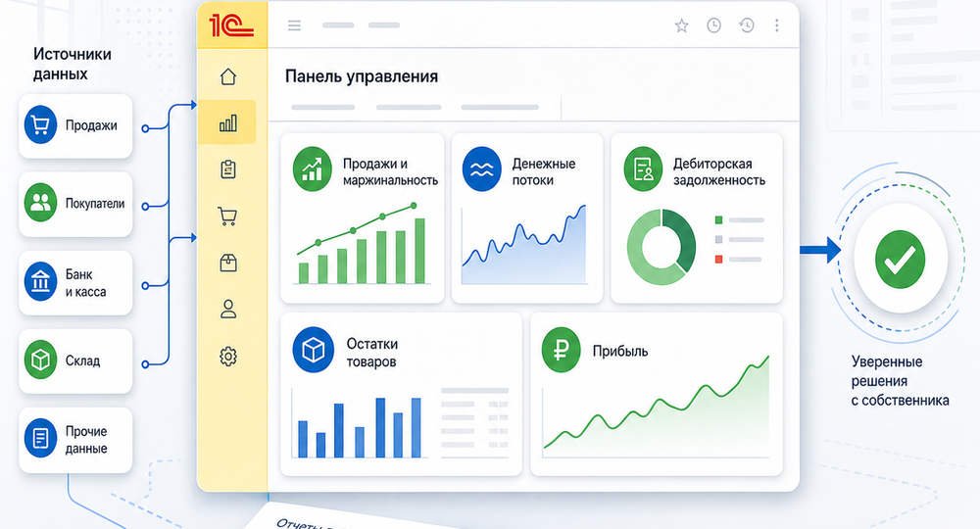Open the three-dot more options menu

coord(777,25)
